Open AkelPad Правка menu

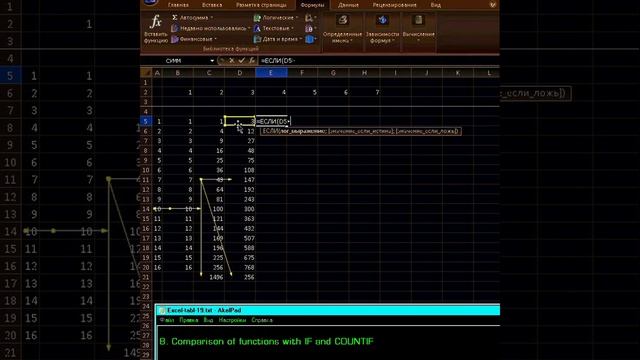(189, 320)
